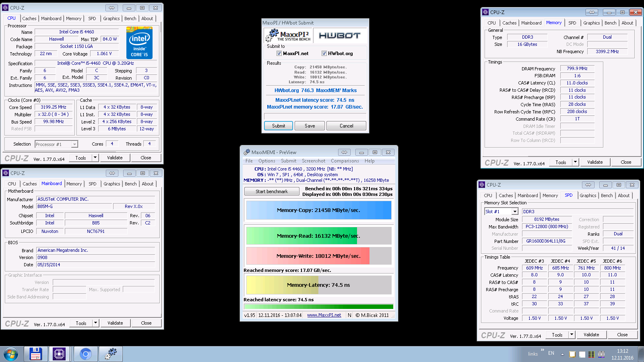The image size is (644, 362).
Task: Click Tools button in CPU-Z Memory window
Action: pos(561,162)
